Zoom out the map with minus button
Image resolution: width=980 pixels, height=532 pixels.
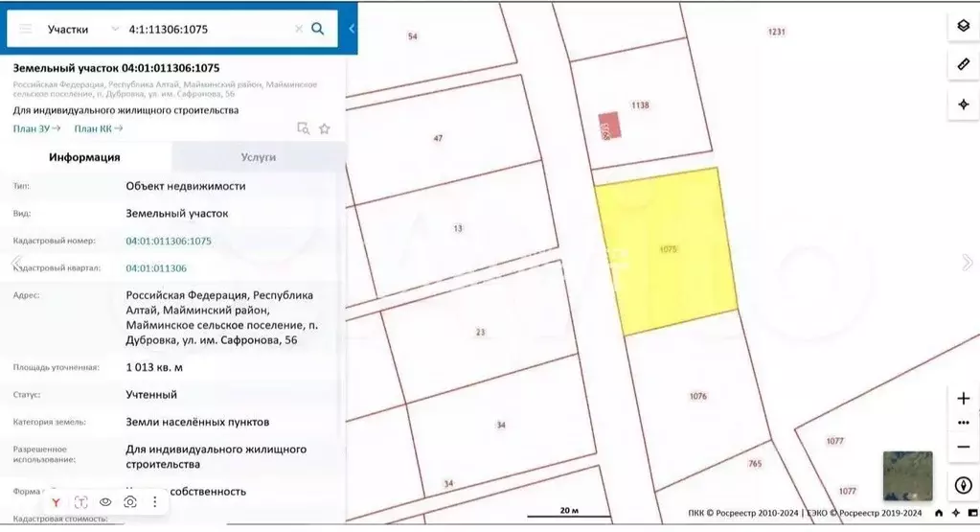point(963,447)
